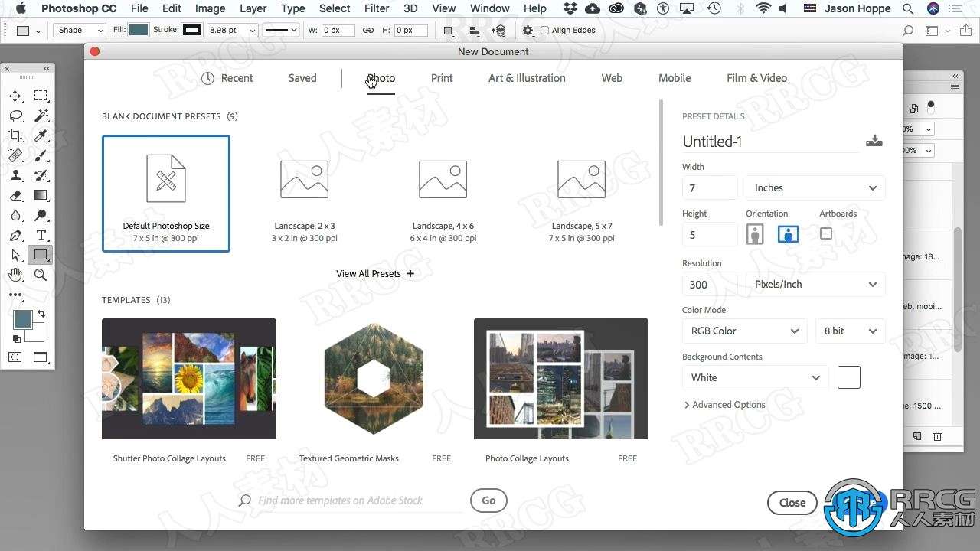Select the Pen tool
Screen dimensions: 980x551
(15, 235)
